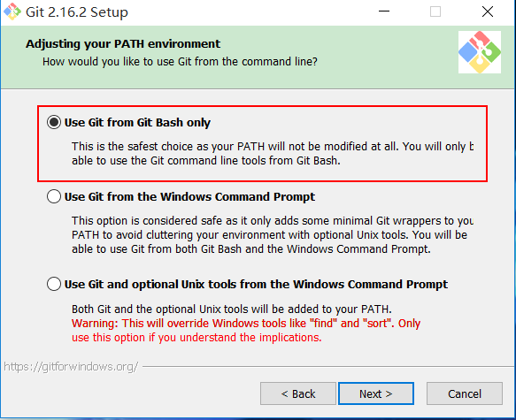Close the Git 2.16.2 Setup window
The height and width of the screenshot is (420, 516).
tap(488, 11)
